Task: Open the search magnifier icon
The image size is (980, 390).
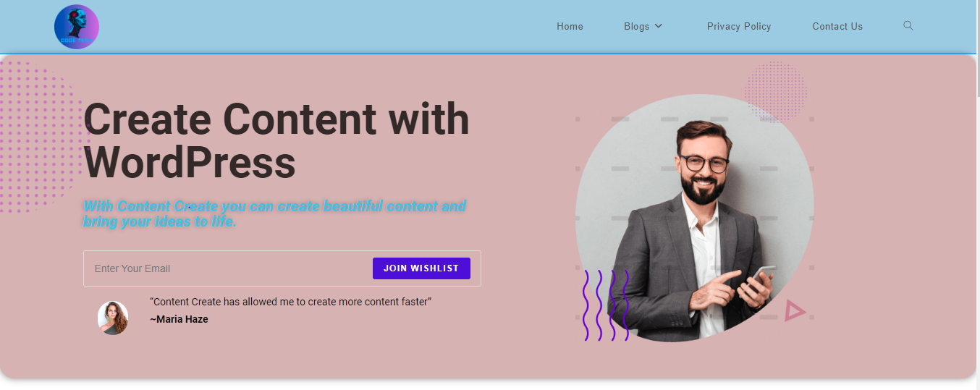Action: pos(908,25)
